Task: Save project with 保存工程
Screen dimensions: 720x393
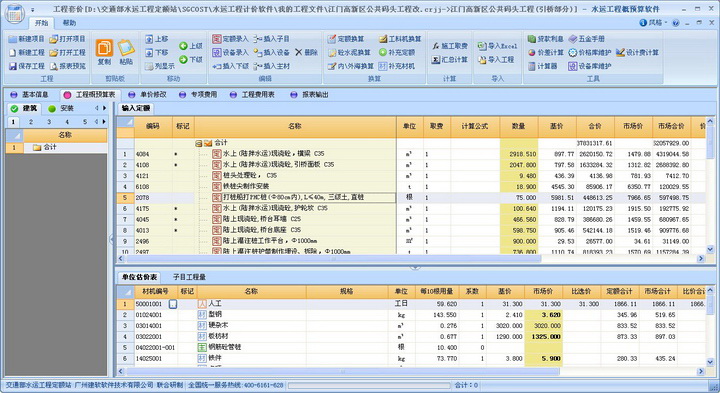Action: pyautogui.click(x=27, y=66)
